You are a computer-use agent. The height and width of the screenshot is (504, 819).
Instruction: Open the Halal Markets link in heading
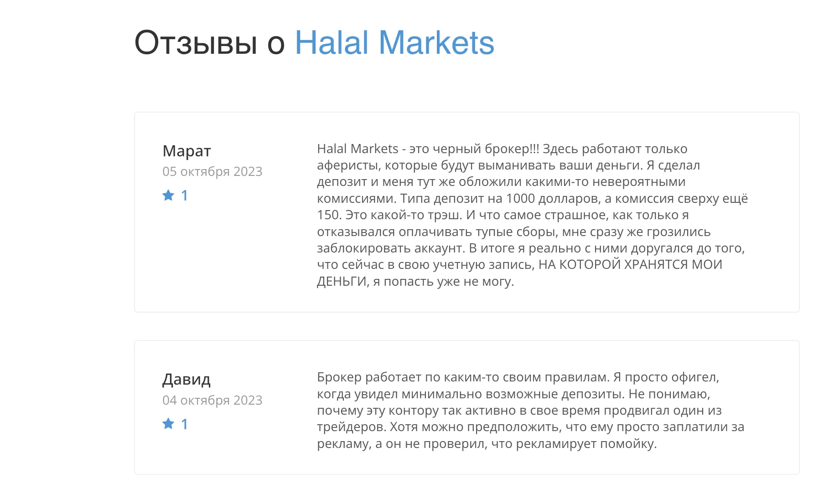[394, 43]
